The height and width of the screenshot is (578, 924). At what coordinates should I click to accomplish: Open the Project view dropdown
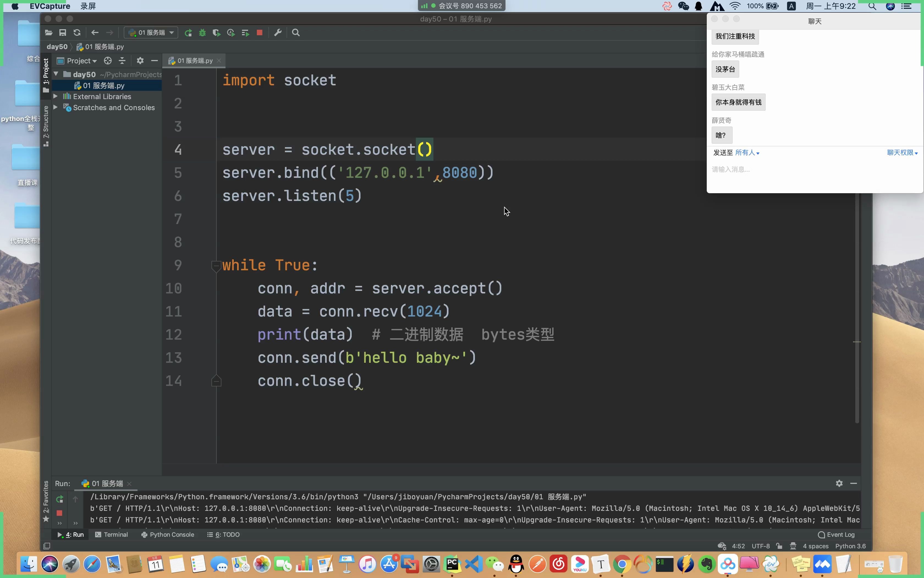(77, 61)
